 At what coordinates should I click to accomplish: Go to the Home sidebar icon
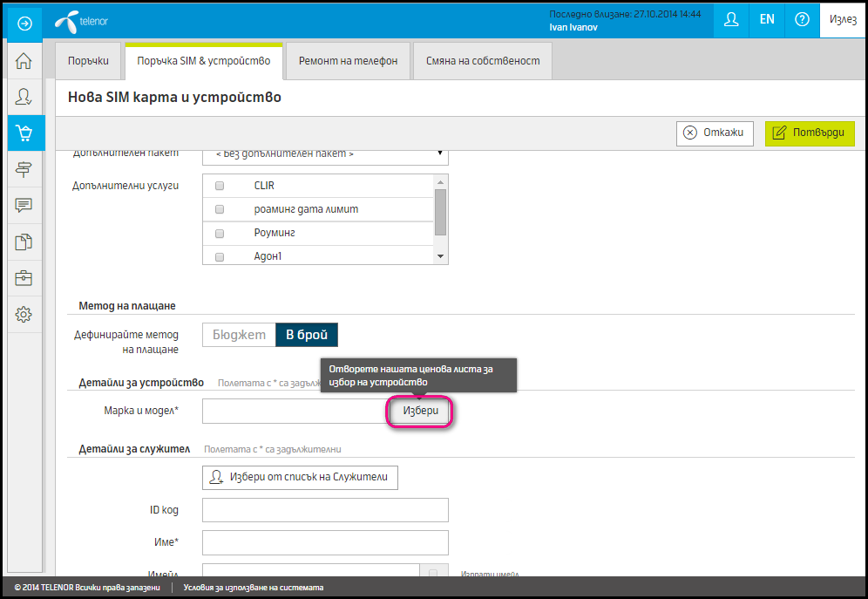[x=24, y=61]
